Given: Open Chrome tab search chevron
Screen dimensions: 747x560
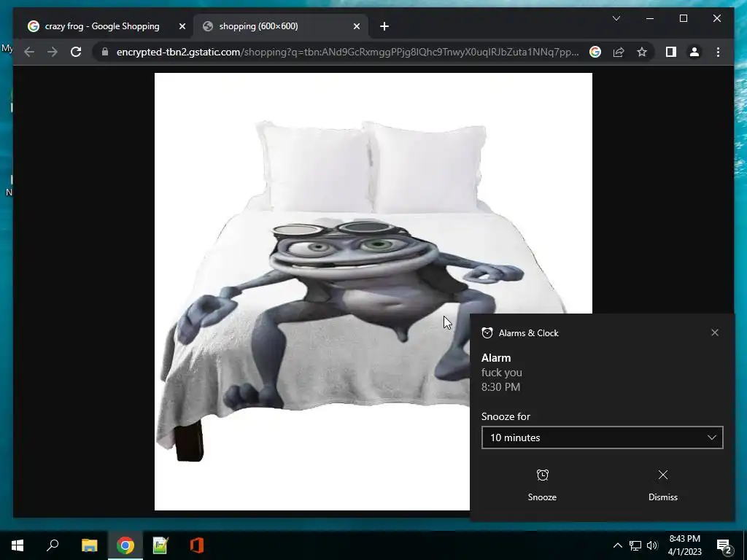Looking at the screenshot, I should 616,18.
